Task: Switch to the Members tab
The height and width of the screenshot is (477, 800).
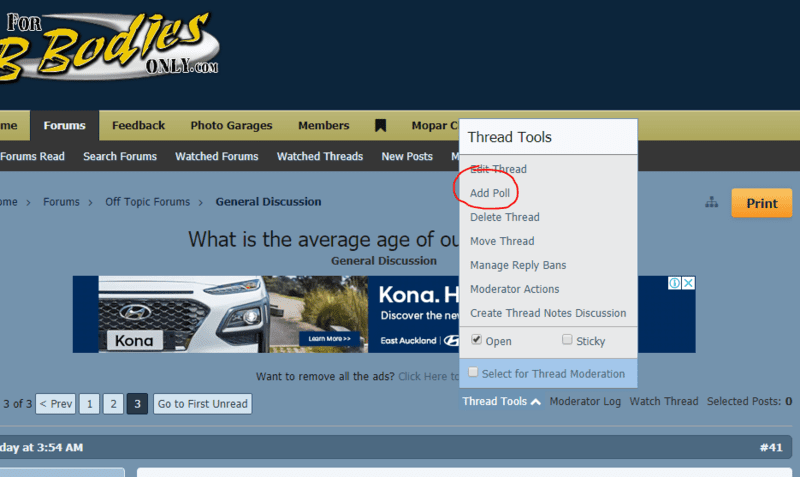Action: click(323, 126)
